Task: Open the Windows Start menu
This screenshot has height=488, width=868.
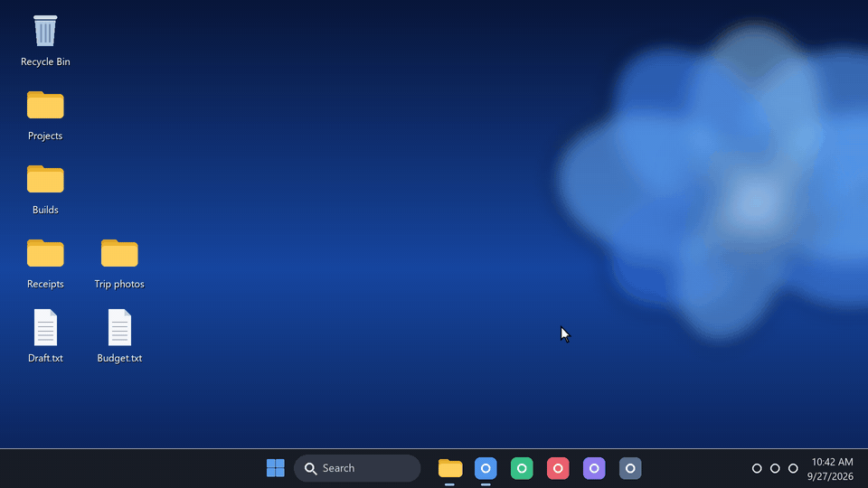Action: click(275, 468)
